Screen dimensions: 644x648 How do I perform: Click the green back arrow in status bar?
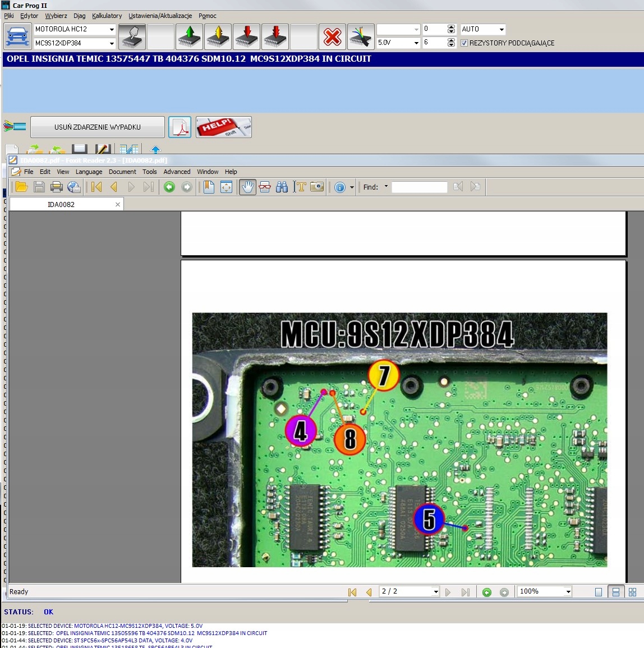coord(487,592)
